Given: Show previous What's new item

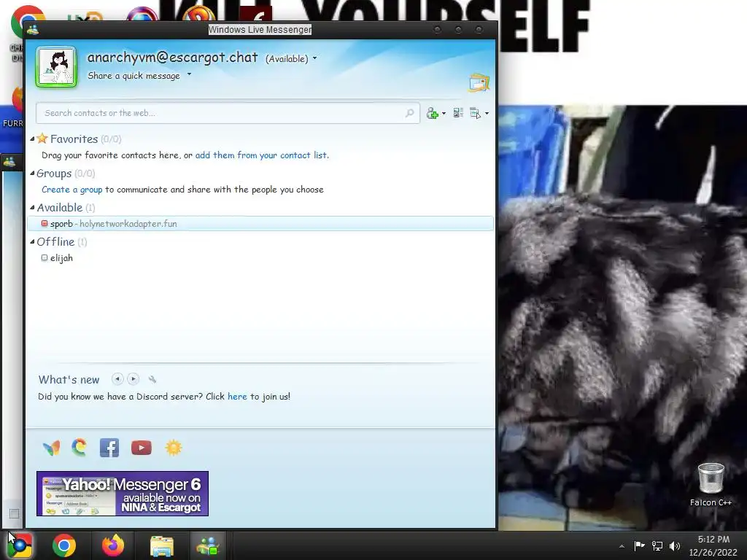Looking at the screenshot, I should point(117,379).
